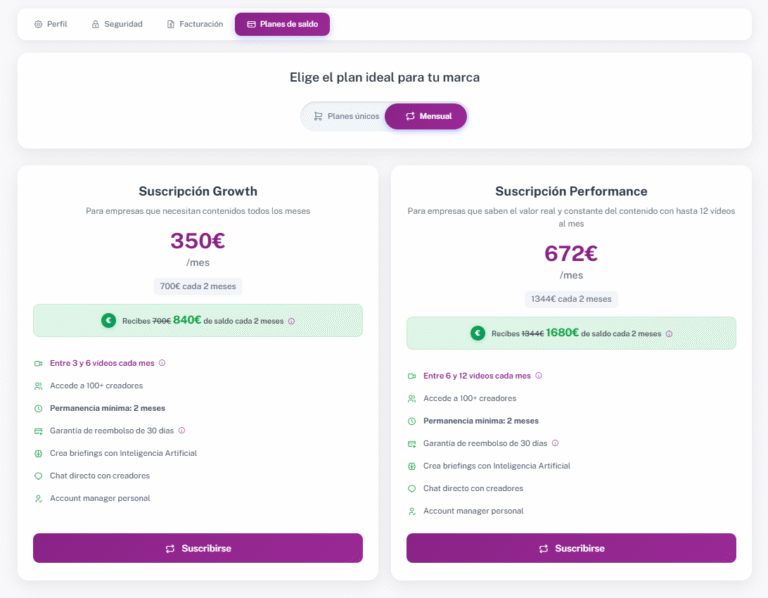Open the Facturación tab
Image resolution: width=768 pixels, height=598 pixels.
pos(194,24)
